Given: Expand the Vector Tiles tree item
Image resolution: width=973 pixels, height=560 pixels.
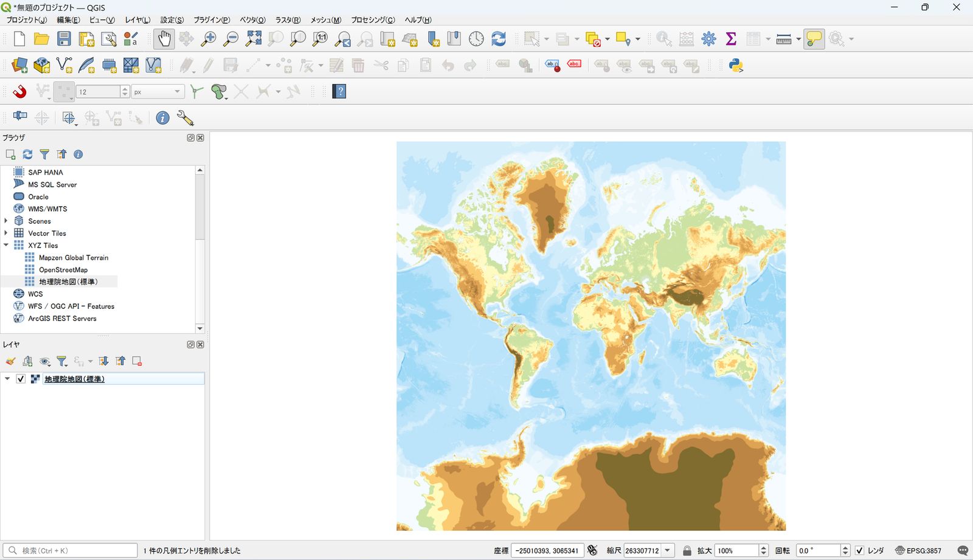Looking at the screenshot, I should pos(6,233).
